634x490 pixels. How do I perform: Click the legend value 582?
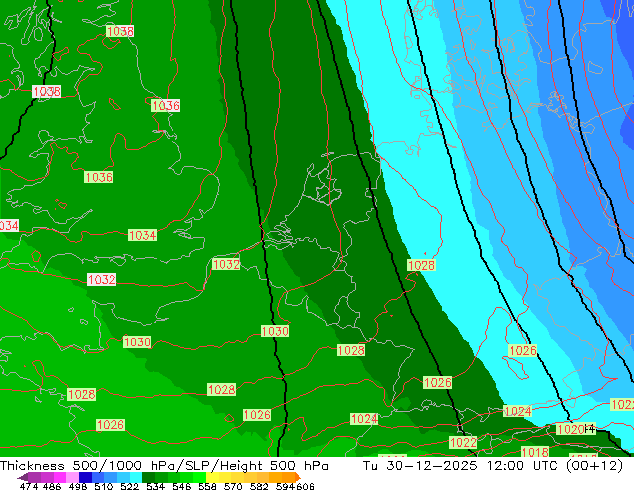click(259, 486)
